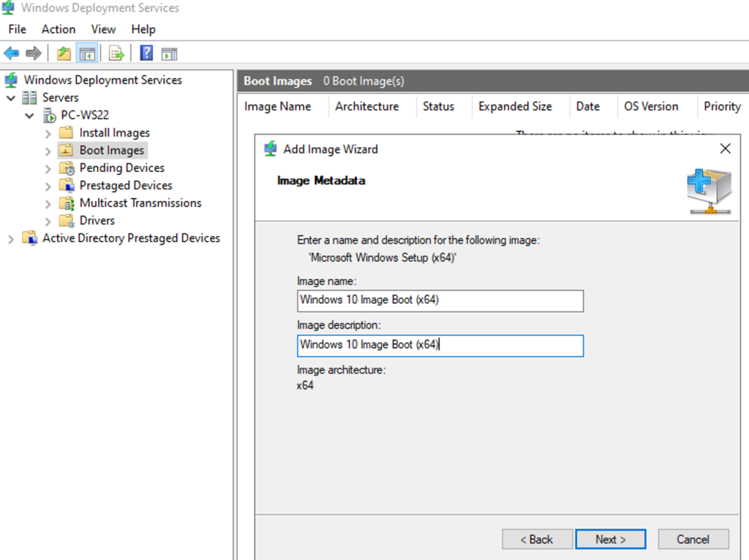Expand the Drivers tree node
The height and width of the screenshot is (560, 749).
pos(48,221)
